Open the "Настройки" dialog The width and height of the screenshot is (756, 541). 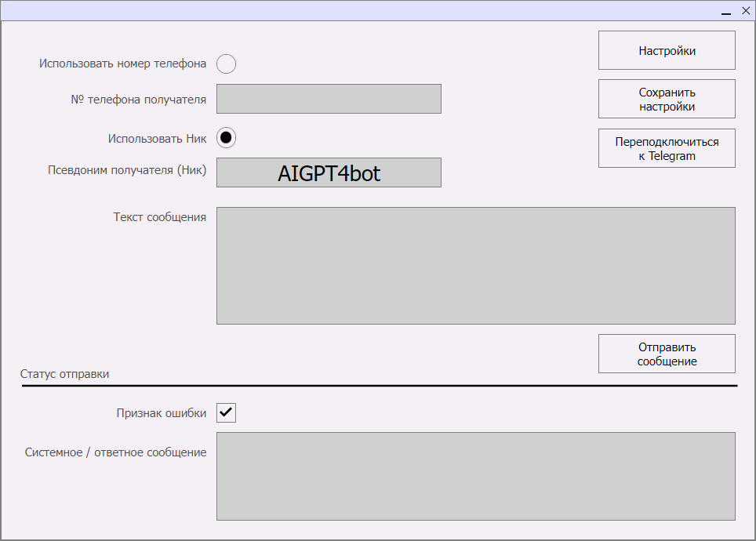(666, 49)
